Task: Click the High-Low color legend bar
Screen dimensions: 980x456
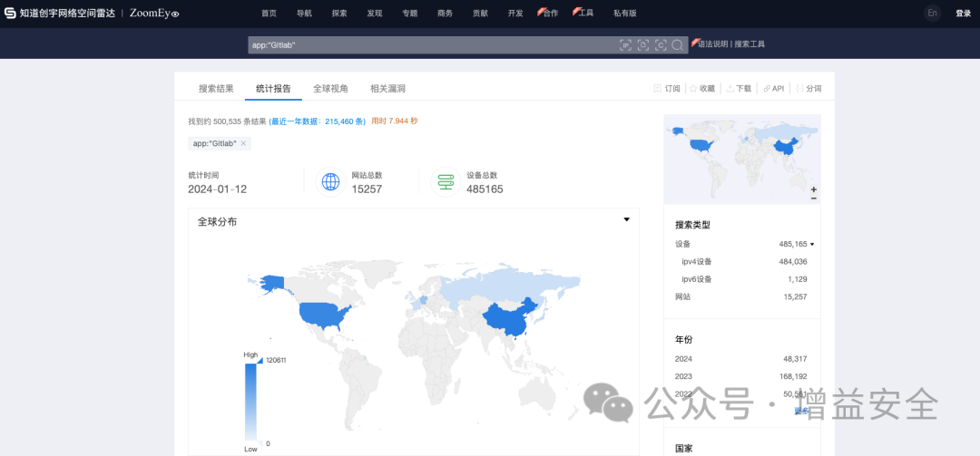Action: coord(250,403)
